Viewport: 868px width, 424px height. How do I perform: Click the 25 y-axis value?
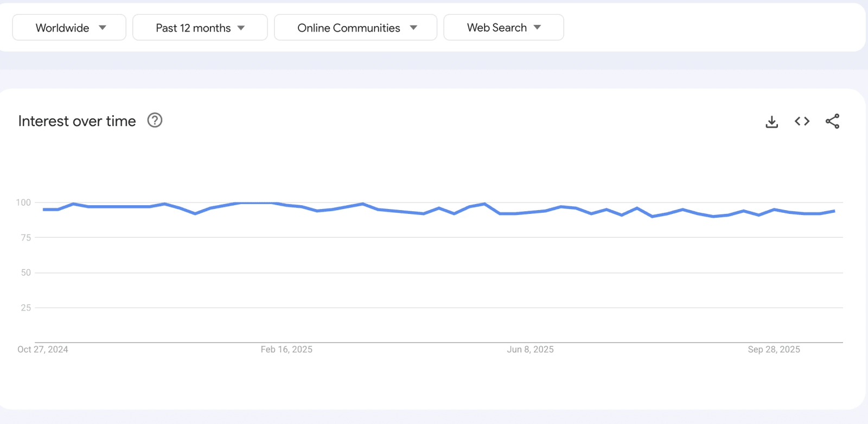[x=25, y=307]
